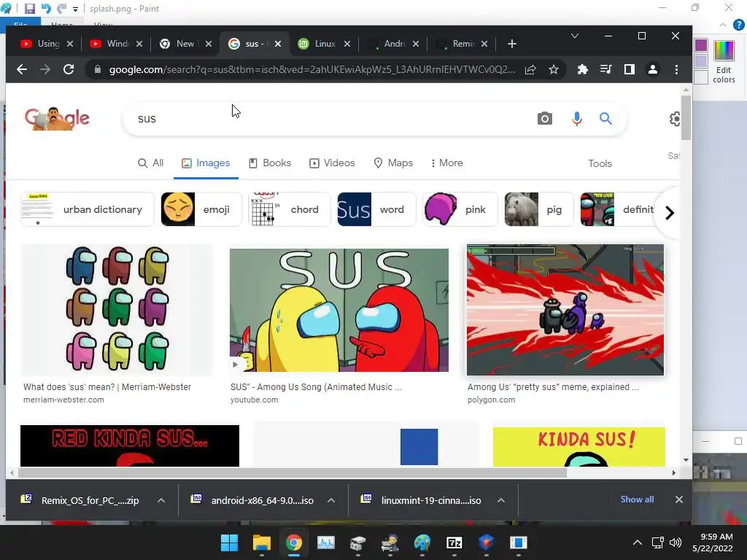Select the pink suggestion chip

(460, 209)
